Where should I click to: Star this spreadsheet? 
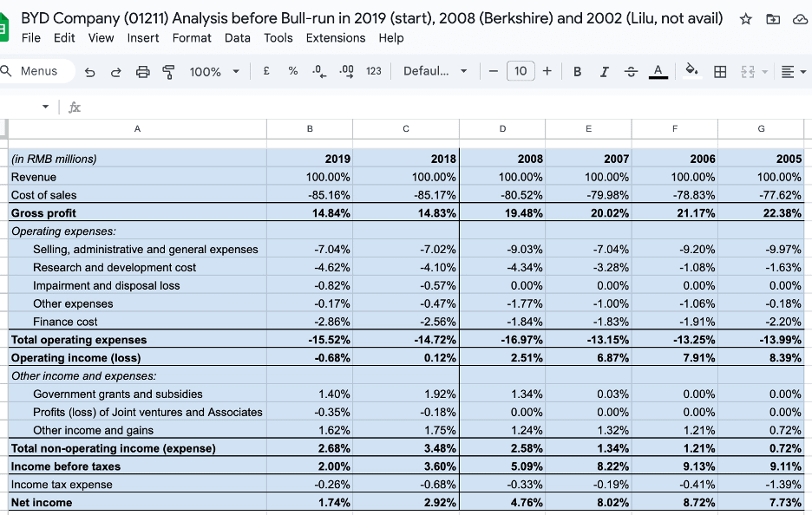pos(746,19)
